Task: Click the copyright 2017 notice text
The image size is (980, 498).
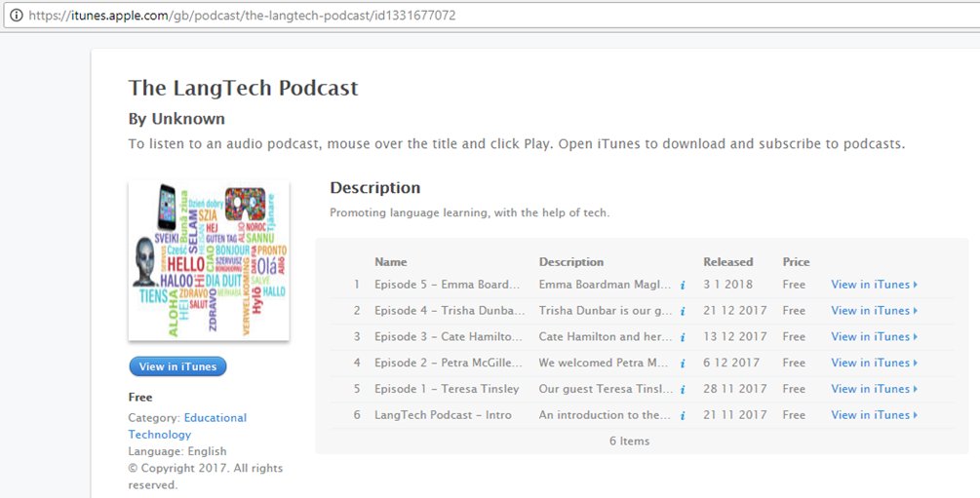Action: click(x=206, y=477)
